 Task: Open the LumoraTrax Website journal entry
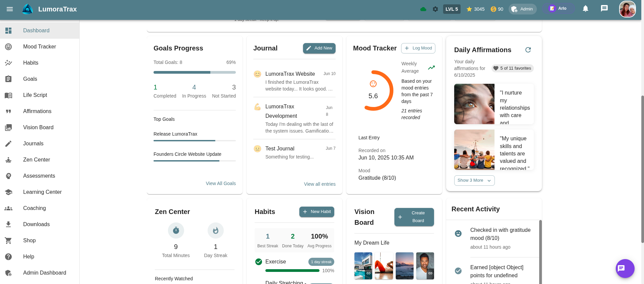click(x=294, y=81)
